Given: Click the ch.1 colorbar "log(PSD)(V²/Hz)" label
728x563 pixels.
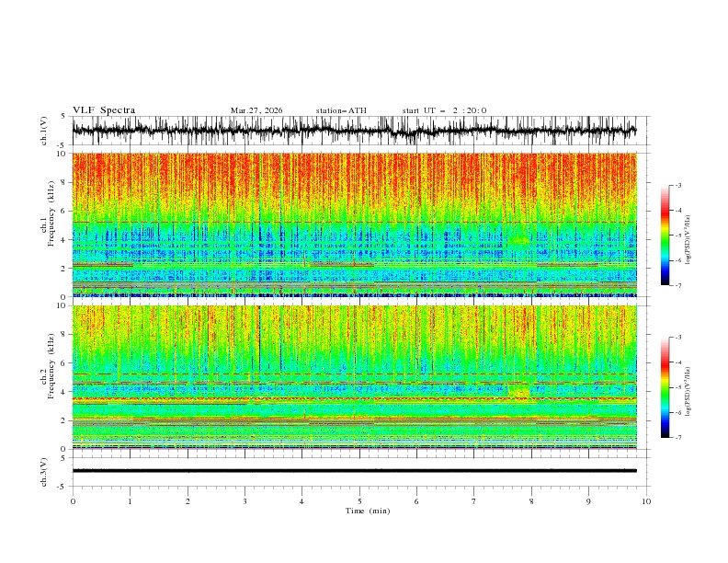Looking at the screenshot, I should coord(688,240).
